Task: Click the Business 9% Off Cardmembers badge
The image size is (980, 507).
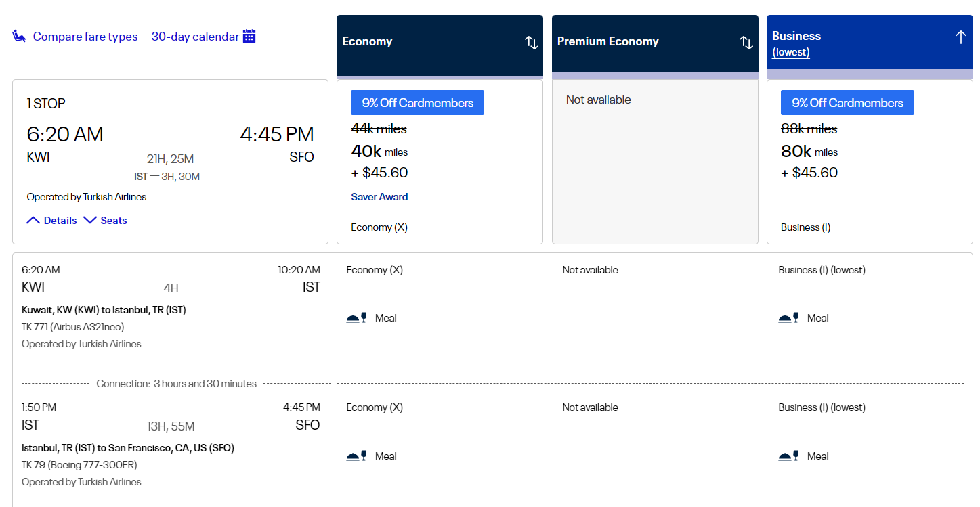Action: 847,103
